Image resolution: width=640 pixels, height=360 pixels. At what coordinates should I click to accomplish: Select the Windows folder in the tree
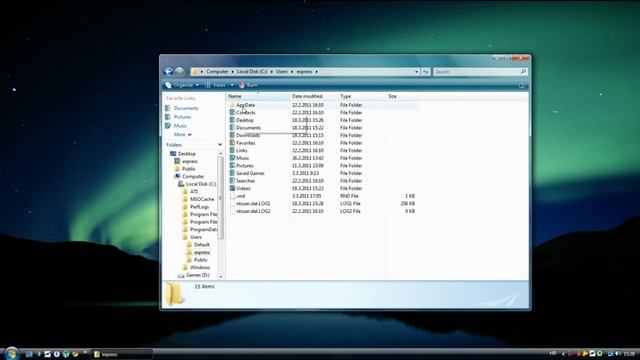pyautogui.click(x=200, y=267)
